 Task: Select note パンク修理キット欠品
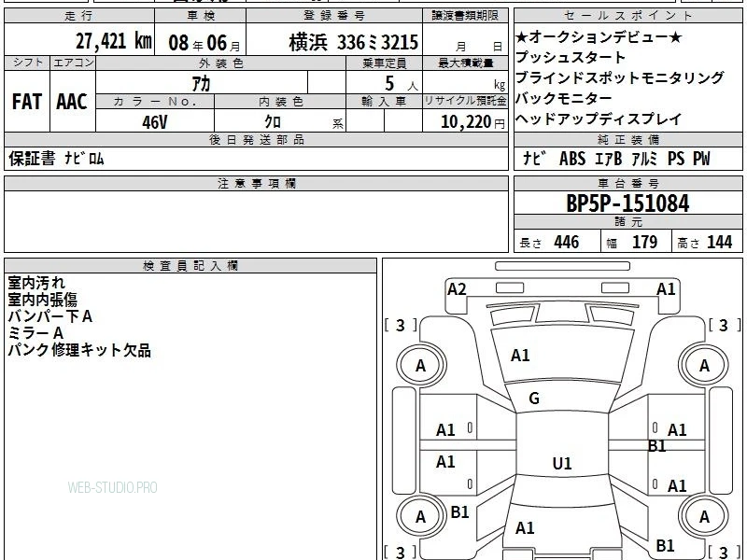click(x=79, y=350)
